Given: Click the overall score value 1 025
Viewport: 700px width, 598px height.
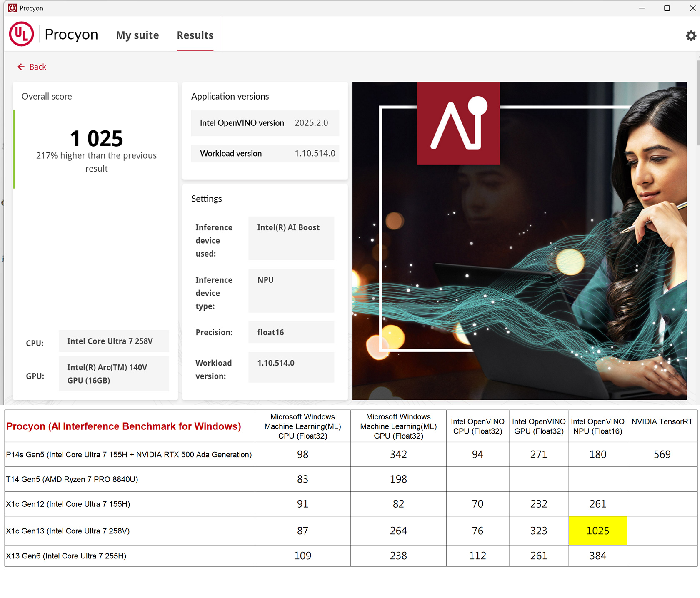Looking at the screenshot, I should (96, 139).
